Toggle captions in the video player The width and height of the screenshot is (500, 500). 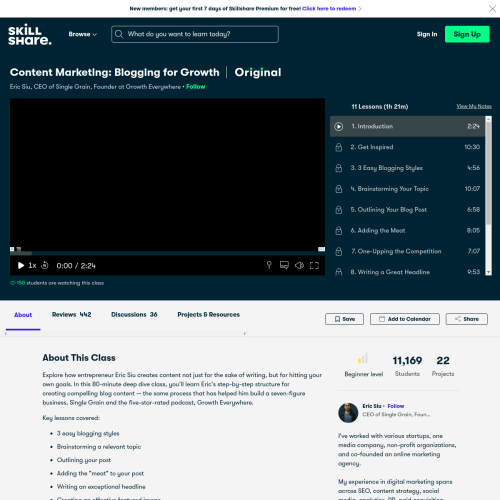[284, 265]
